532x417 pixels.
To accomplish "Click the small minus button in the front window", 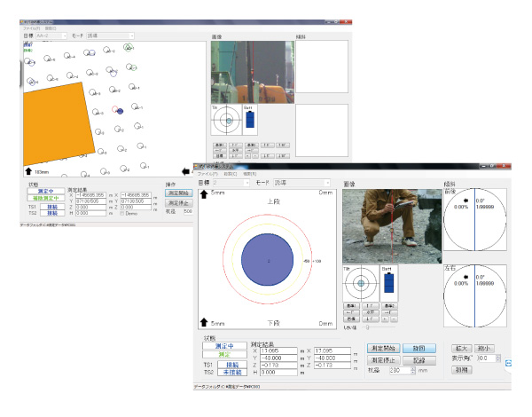I will (393, 319).
